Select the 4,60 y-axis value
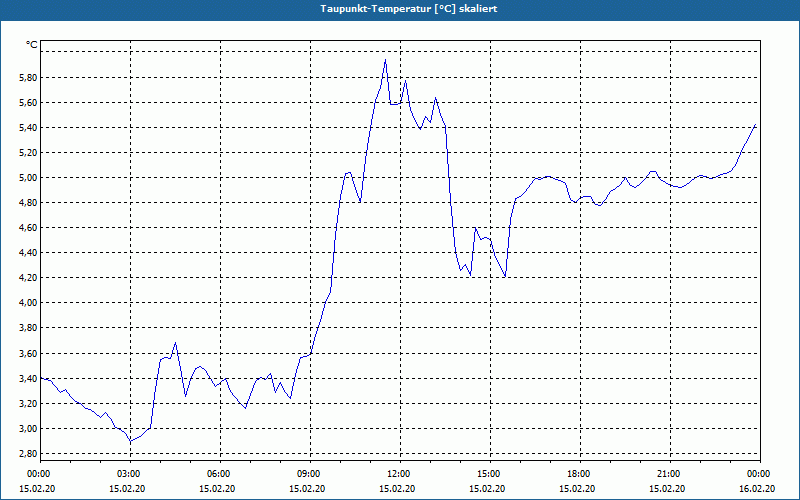This screenshot has height=500, width=800. 28,228
